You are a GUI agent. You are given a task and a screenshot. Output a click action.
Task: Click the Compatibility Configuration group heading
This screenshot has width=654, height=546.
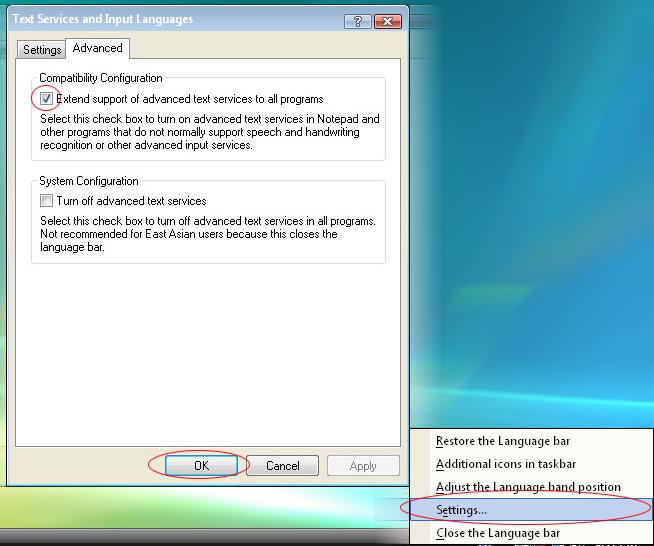pos(100,78)
